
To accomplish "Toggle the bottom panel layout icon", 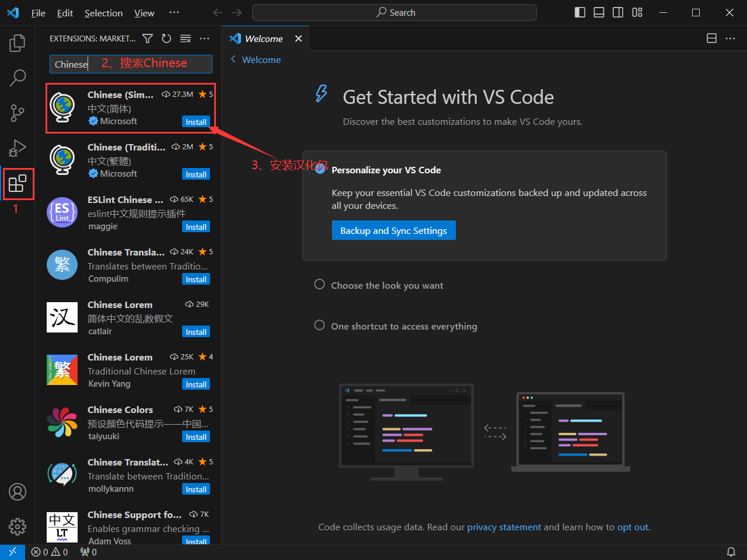I will point(599,12).
